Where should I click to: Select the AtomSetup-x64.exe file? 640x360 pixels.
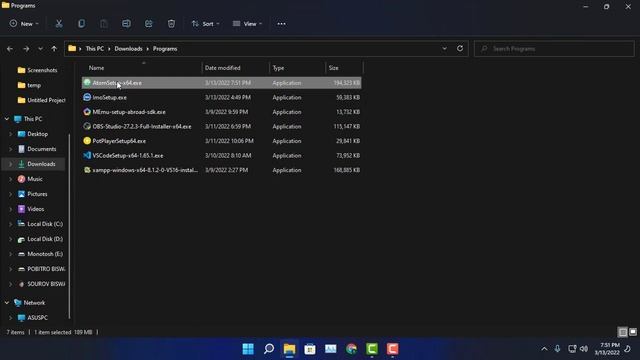click(x=222, y=83)
